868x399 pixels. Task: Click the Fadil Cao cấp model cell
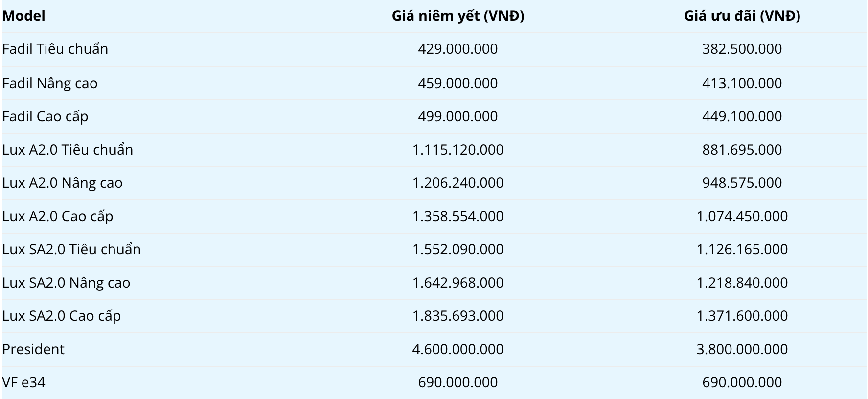pos(46,116)
